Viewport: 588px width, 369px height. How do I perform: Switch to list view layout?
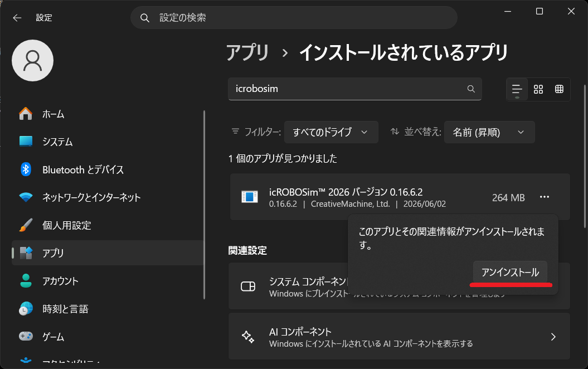[517, 89]
